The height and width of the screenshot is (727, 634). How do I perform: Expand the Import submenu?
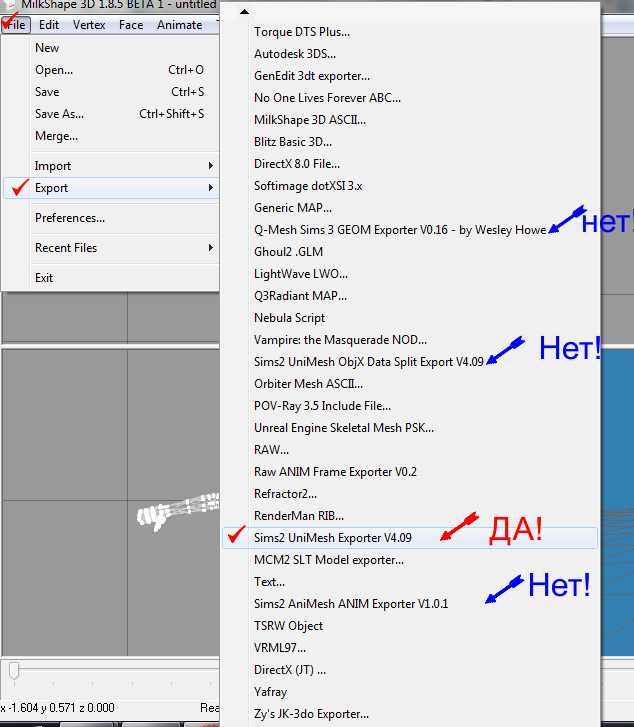point(111,166)
